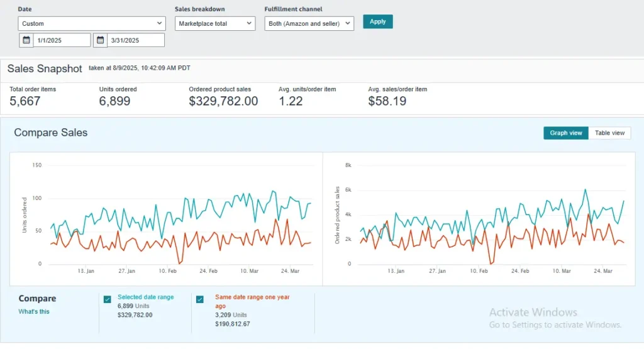Click the end date field 3/31/2025
644x349 pixels.
click(x=136, y=40)
